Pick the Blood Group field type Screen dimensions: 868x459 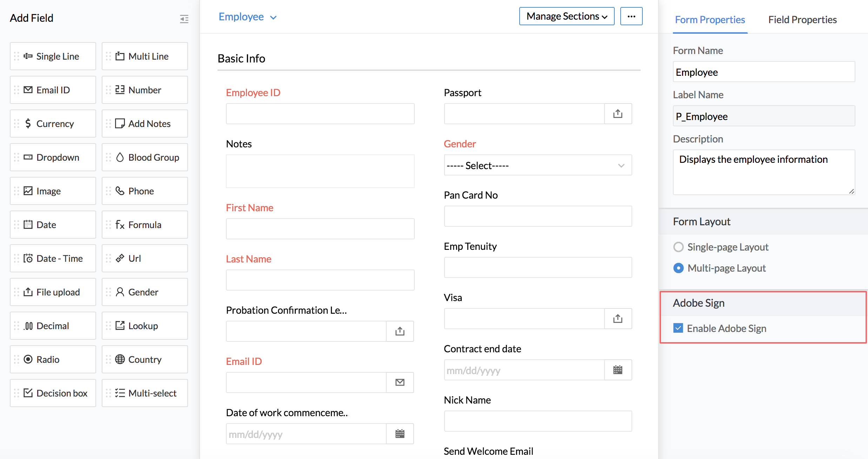145,157
